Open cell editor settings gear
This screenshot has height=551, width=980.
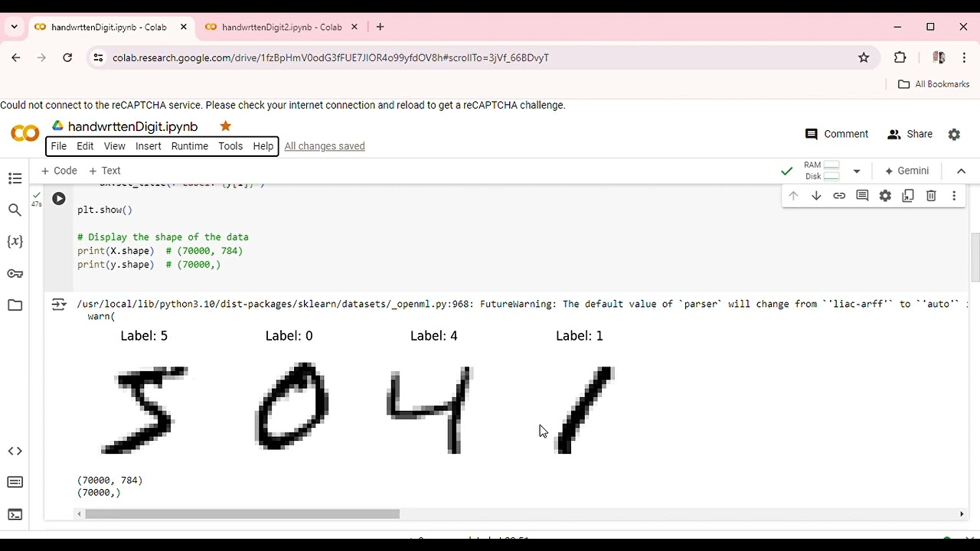coord(885,196)
